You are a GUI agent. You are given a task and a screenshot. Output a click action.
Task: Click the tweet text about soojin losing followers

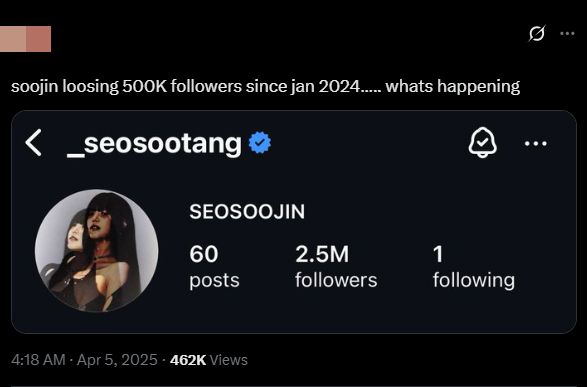tap(265, 86)
